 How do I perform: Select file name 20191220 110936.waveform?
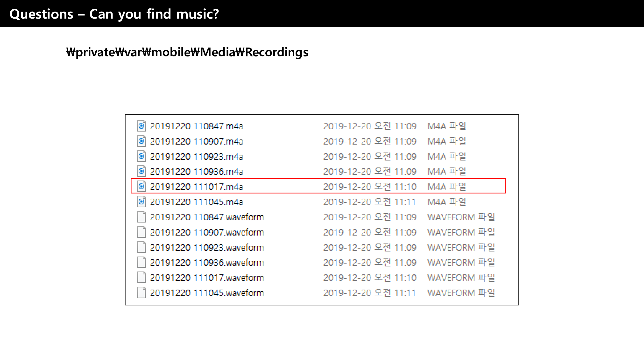[x=207, y=263]
